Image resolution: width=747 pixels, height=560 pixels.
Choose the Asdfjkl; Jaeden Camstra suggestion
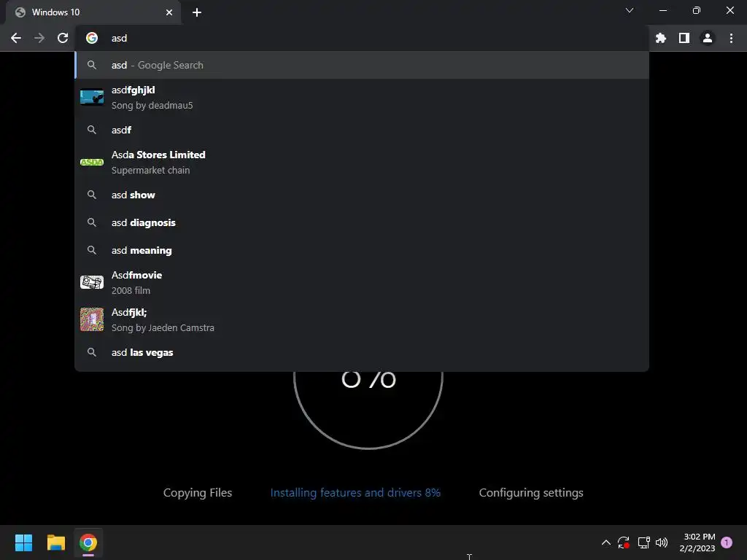click(x=362, y=319)
